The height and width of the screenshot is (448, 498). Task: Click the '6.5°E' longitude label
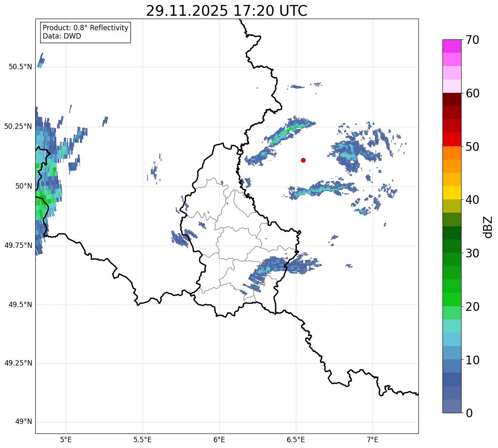pos(296,439)
